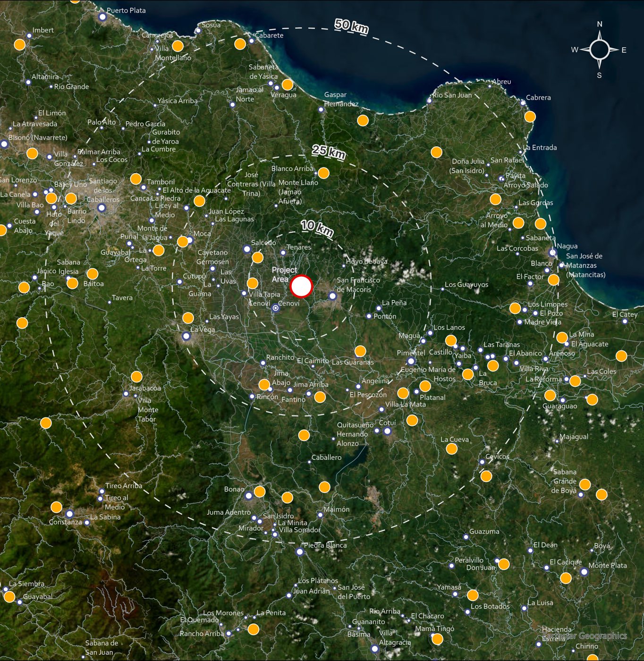Viewport: 644px width, 661px height.
Task: Click the orange dot beside Blanco Arriba
Action: coord(323,173)
